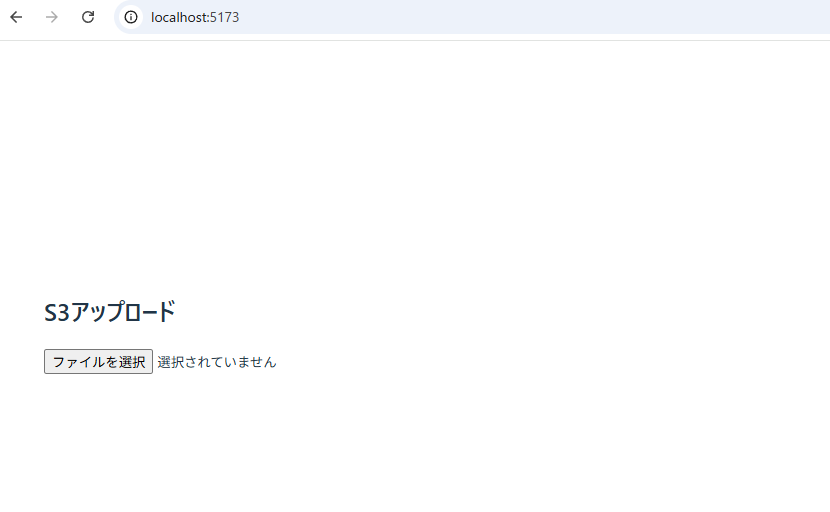Click the forward navigation arrow

tap(52, 17)
